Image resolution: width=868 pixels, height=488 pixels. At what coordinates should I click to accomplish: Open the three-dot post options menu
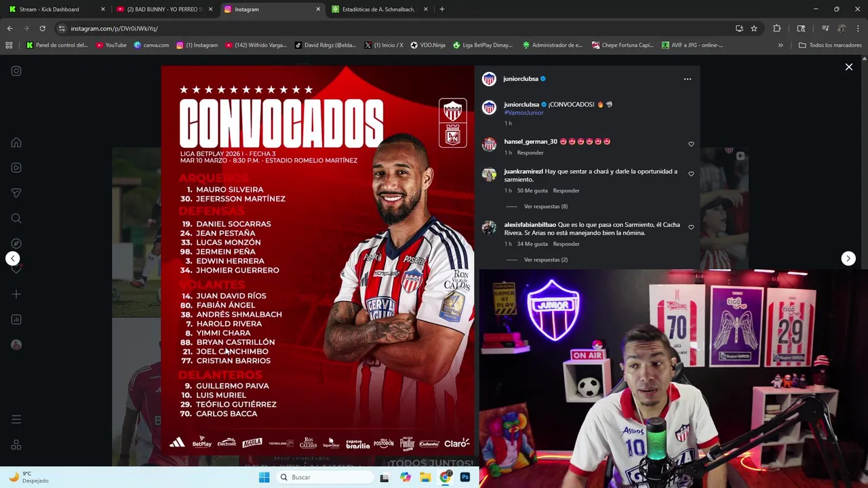[x=688, y=79]
